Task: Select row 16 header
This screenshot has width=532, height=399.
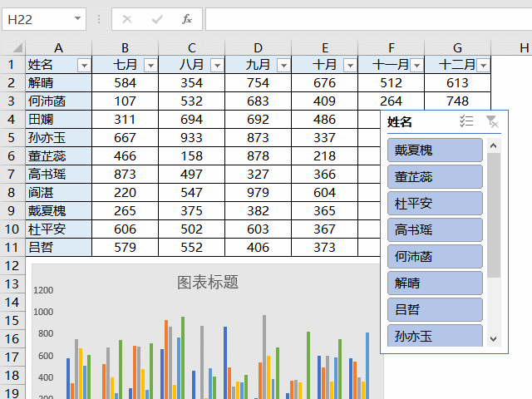Action: [x=12, y=339]
